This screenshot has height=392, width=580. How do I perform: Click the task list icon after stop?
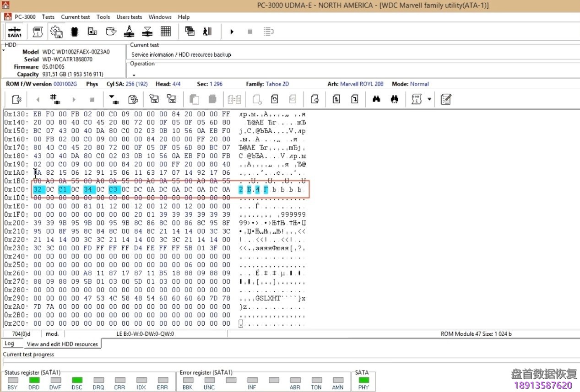pyautogui.click(x=268, y=32)
